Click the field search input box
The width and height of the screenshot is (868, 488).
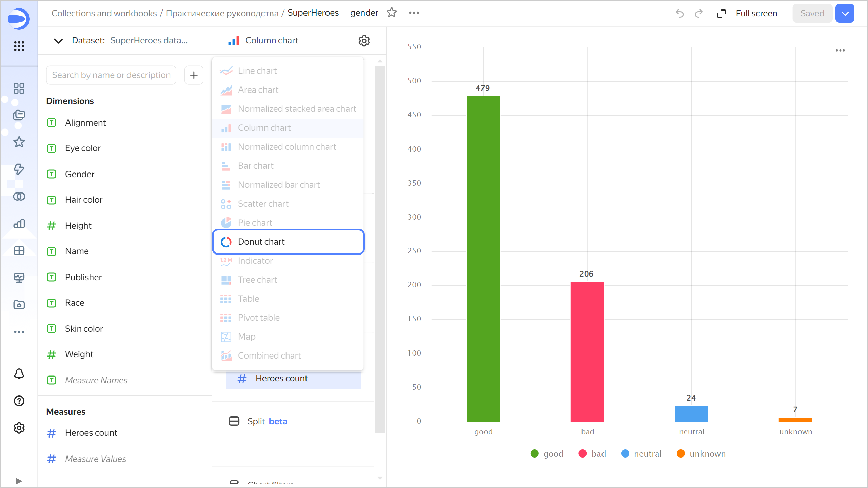click(x=111, y=75)
